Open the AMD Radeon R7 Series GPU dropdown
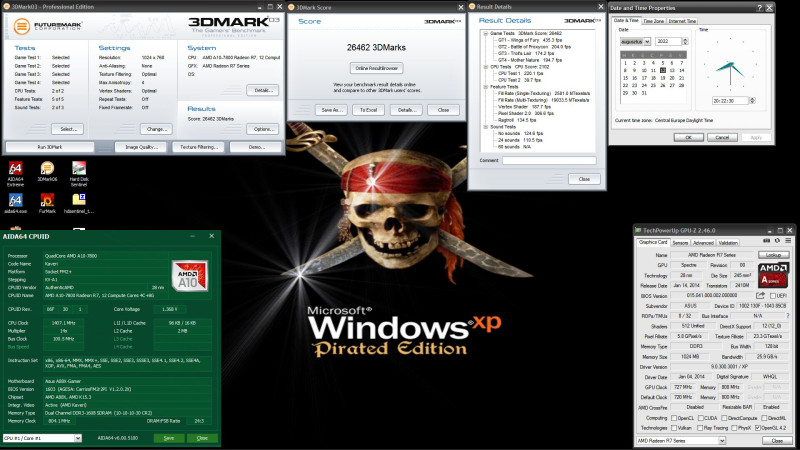Image resolution: width=800 pixels, height=450 pixels. (x=681, y=441)
